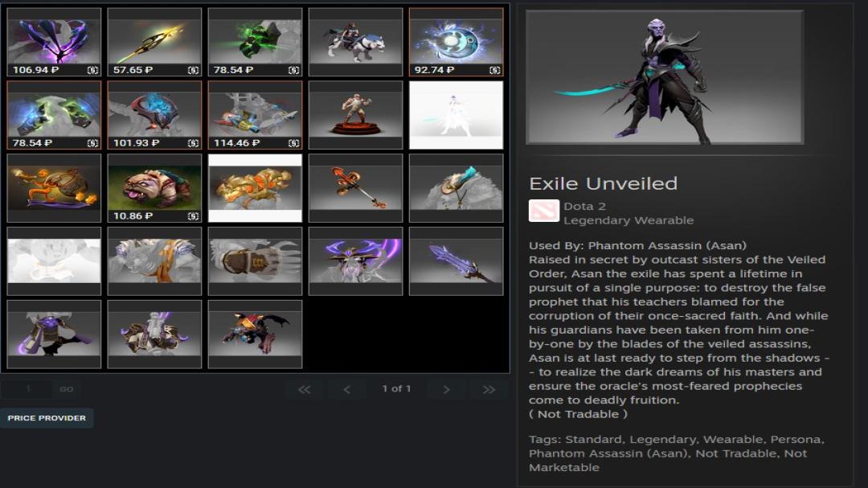Select the golden spear item at 57.65 ₽

click(154, 42)
